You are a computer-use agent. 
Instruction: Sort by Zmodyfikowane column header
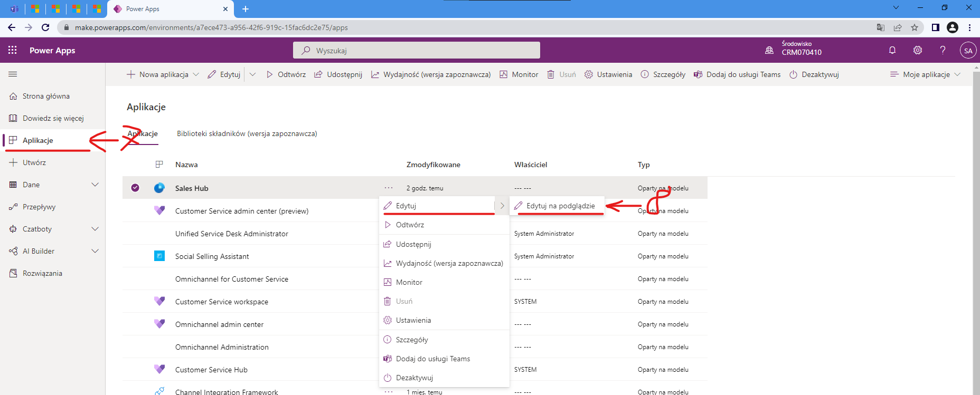(433, 165)
